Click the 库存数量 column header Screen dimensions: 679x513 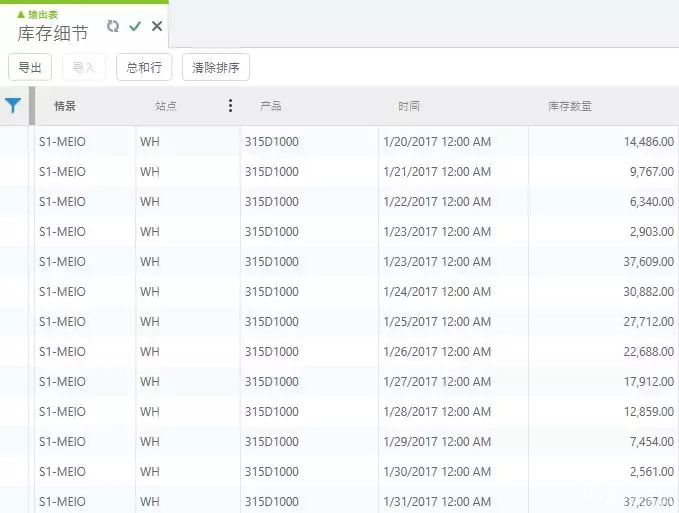[x=570, y=106]
